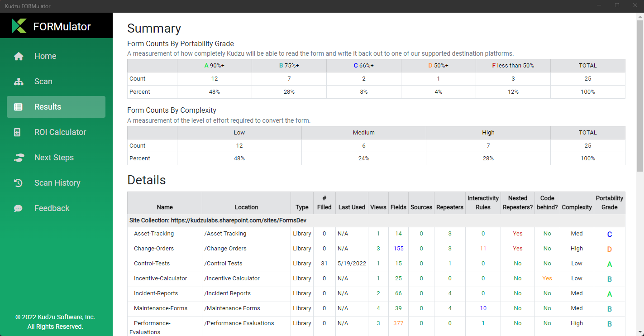Select the Change-Orders form row name
The image size is (644, 336).
154,249
